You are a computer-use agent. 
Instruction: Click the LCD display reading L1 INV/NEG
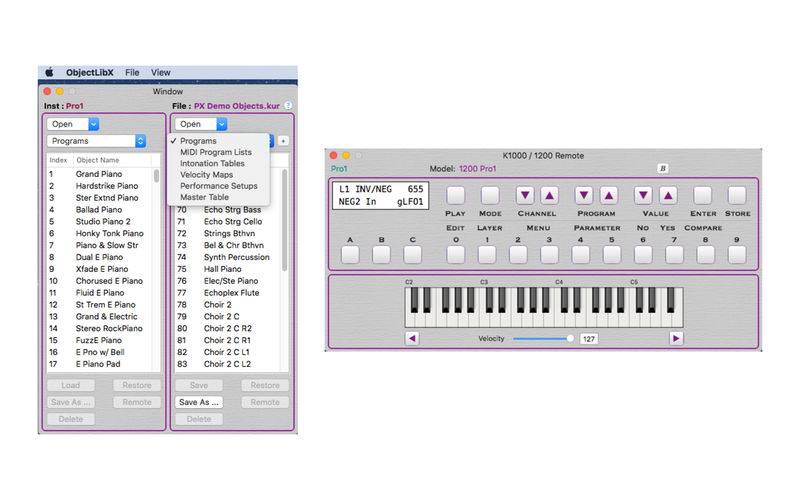(x=381, y=195)
